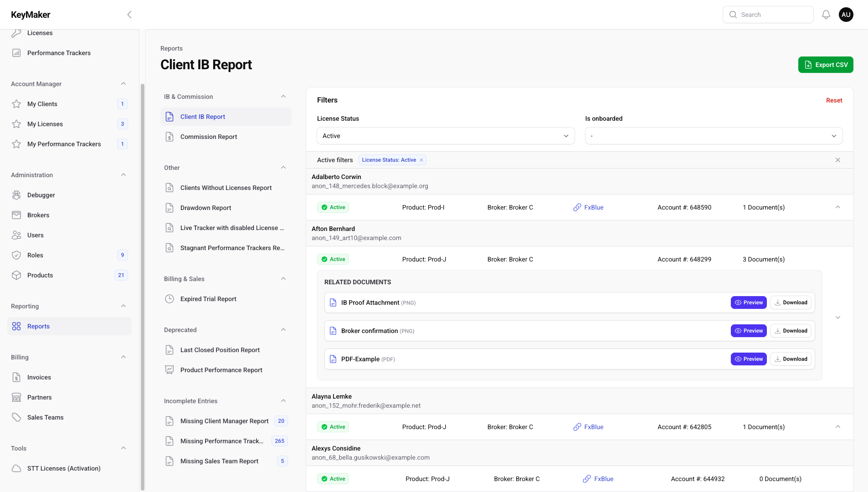868x492 pixels.
Task: Collapse the IB & Commission group
Action: tap(283, 97)
